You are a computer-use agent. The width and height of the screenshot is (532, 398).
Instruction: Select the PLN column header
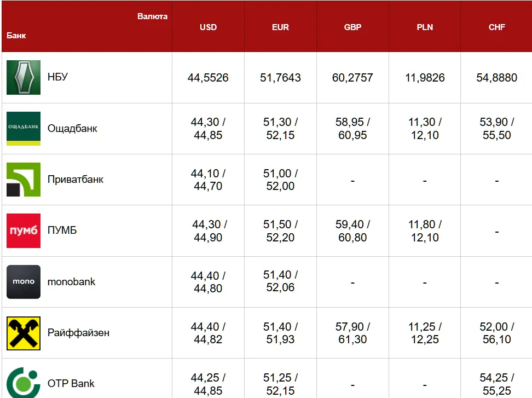pos(425,27)
